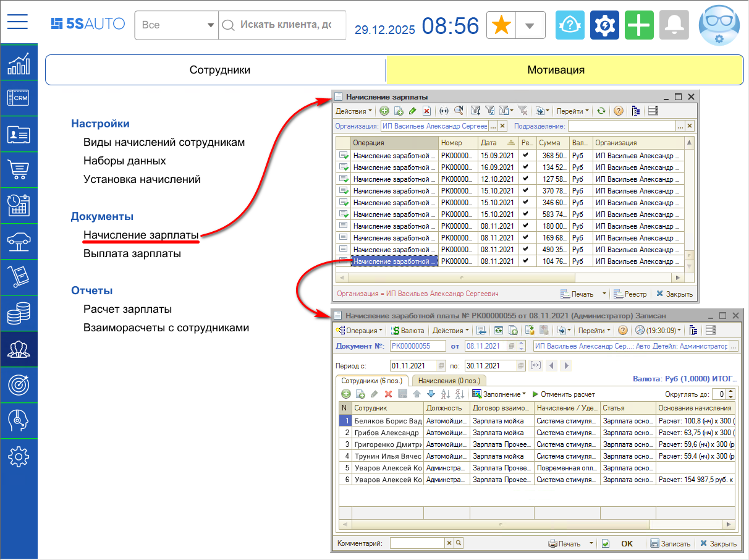Open the car lift service sidebar icon

19,241
